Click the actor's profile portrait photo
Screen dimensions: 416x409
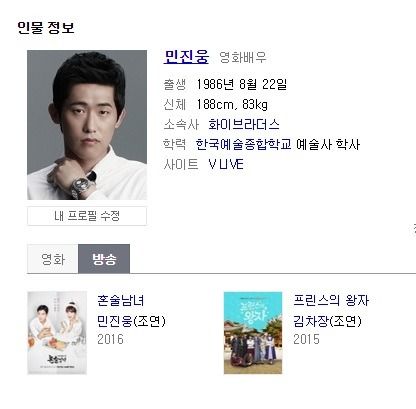(x=87, y=125)
